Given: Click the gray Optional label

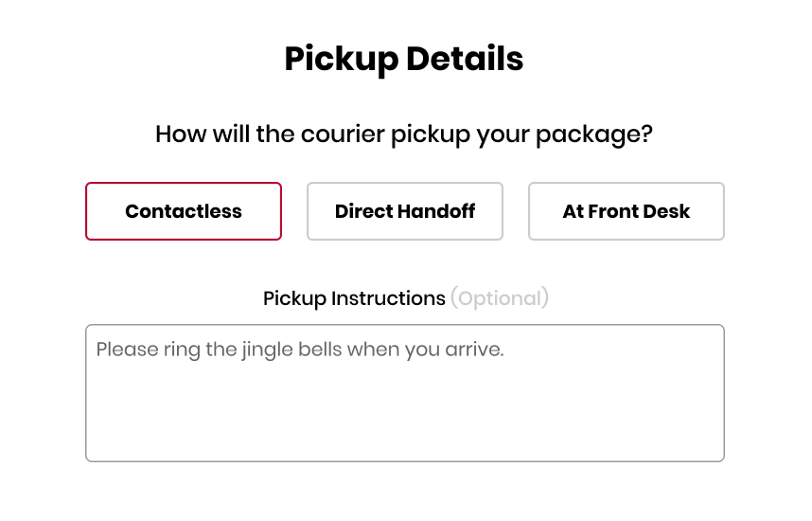Looking at the screenshot, I should (x=500, y=298).
